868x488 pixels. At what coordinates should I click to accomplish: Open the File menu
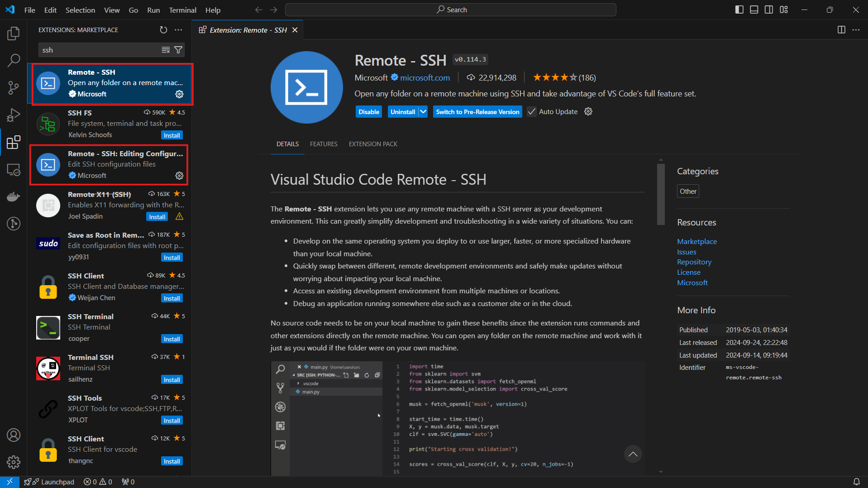30,10
